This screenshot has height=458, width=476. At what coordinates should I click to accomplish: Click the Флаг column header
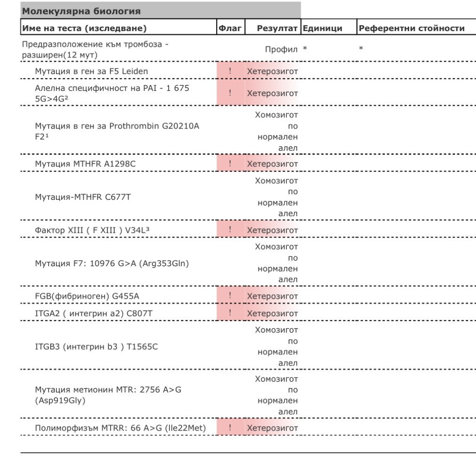coord(230,28)
